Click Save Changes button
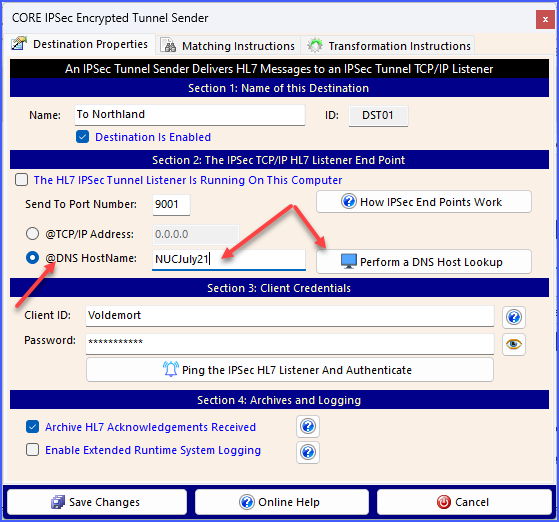Screen dimensions: 559x522 [x=97, y=502]
